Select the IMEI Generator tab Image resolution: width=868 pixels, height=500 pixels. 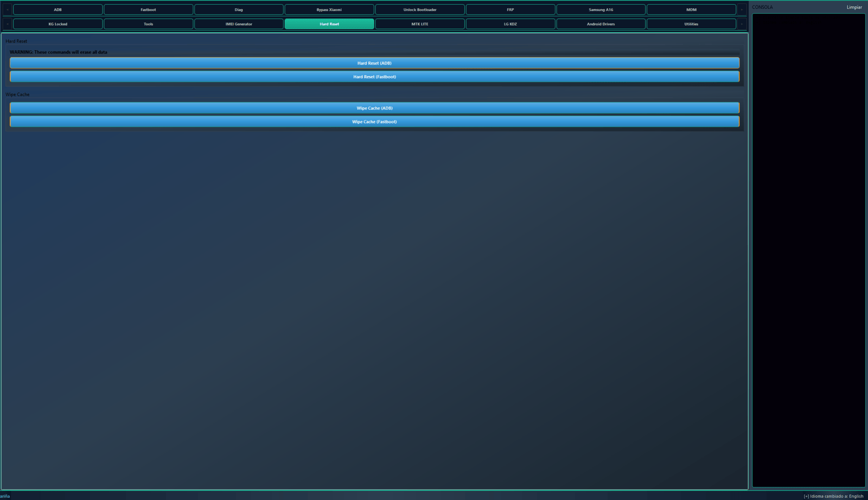(x=239, y=24)
